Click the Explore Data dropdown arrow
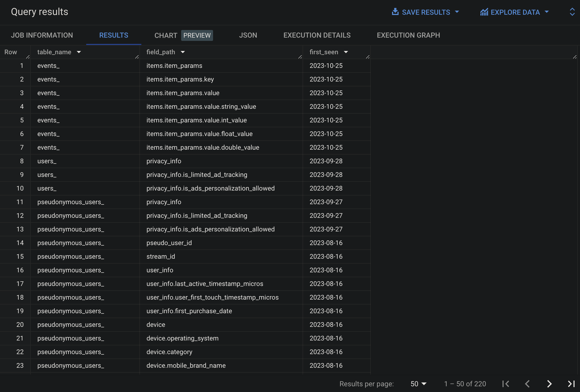The image size is (580, 392). coord(548,12)
